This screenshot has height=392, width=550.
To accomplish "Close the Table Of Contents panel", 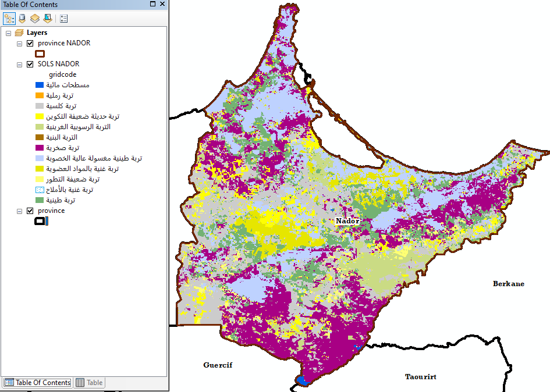I will tap(162, 4).
